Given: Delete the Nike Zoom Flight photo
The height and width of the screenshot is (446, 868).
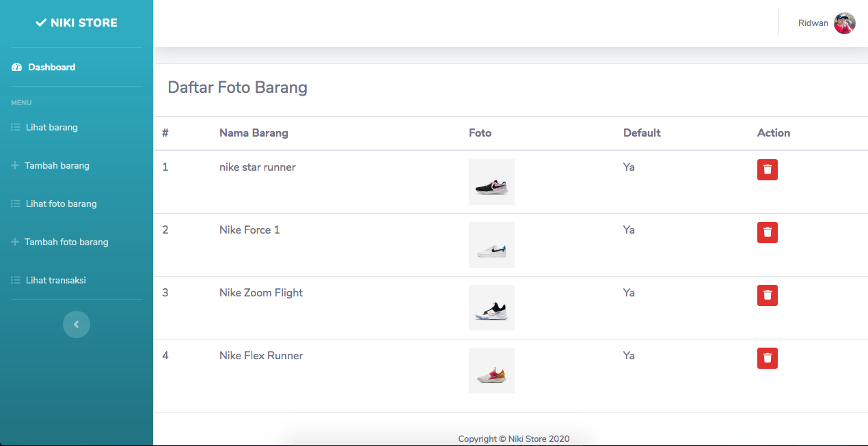Looking at the screenshot, I should pyautogui.click(x=768, y=295).
